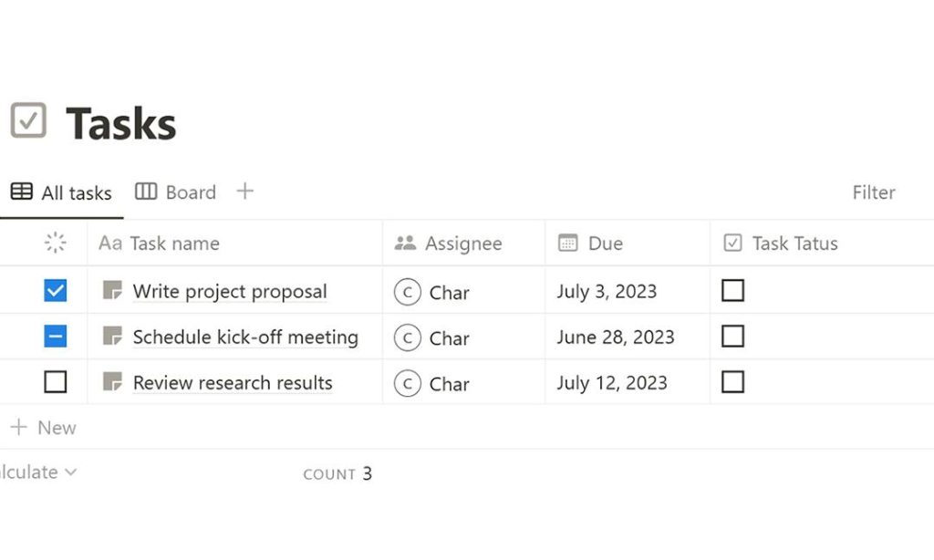Select the All tasks tab

click(x=61, y=192)
